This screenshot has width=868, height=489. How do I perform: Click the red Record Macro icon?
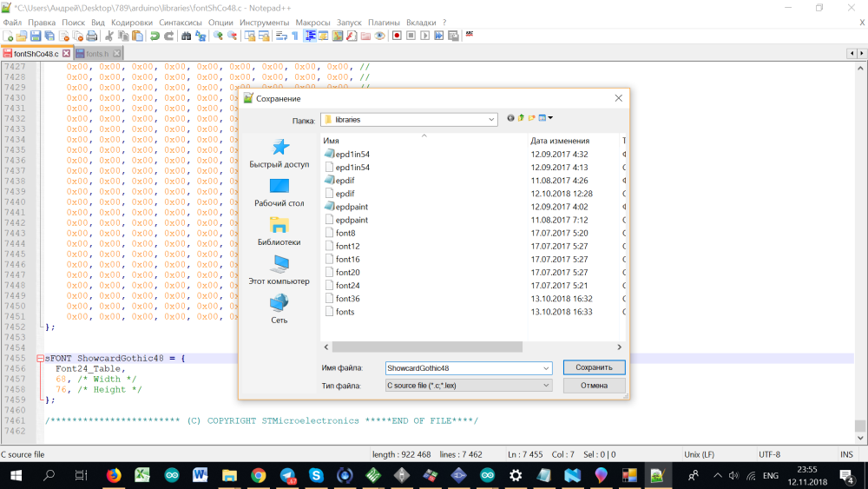(397, 36)
